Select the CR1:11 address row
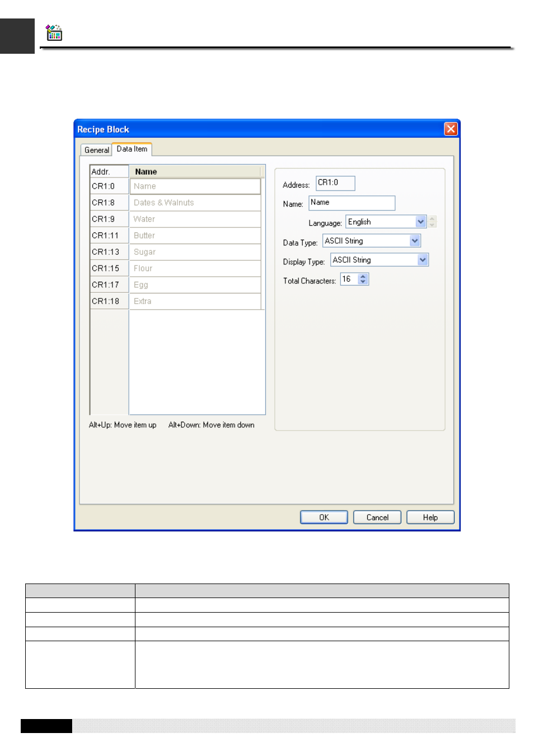Screen dimensions: 534x756 [x=109, y=236]
